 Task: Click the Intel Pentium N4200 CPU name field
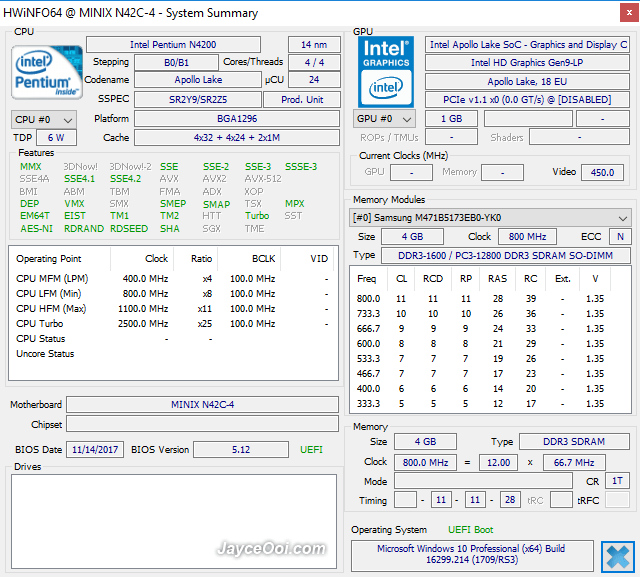pos(173,44)
